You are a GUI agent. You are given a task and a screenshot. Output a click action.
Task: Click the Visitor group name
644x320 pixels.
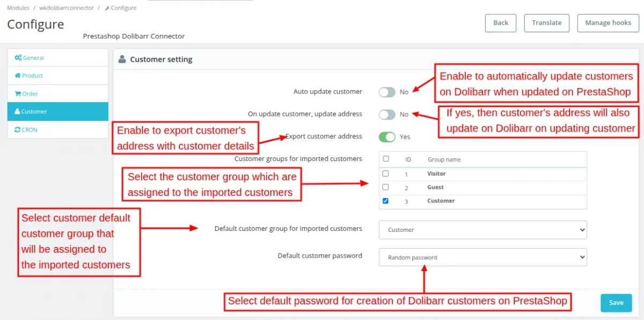tap(436, 174)
